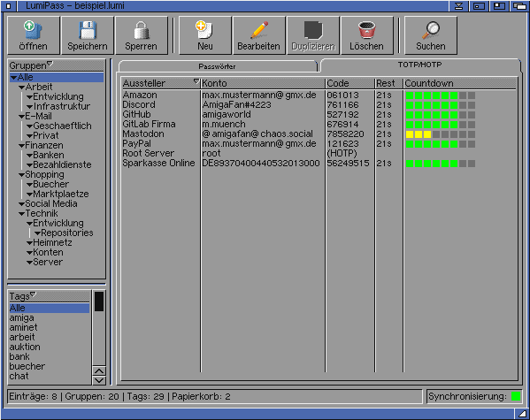Click the Tags list header
This screenshot has width=530, height=420.
(50, 296)
